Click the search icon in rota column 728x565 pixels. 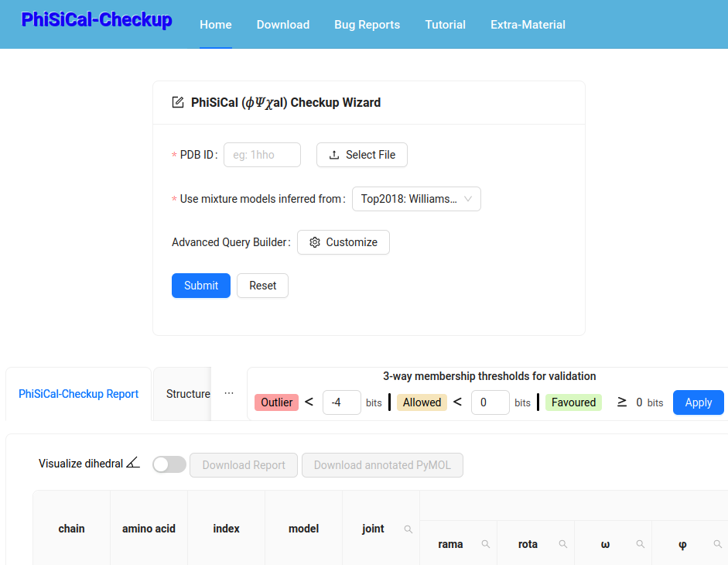coord(563,544)
